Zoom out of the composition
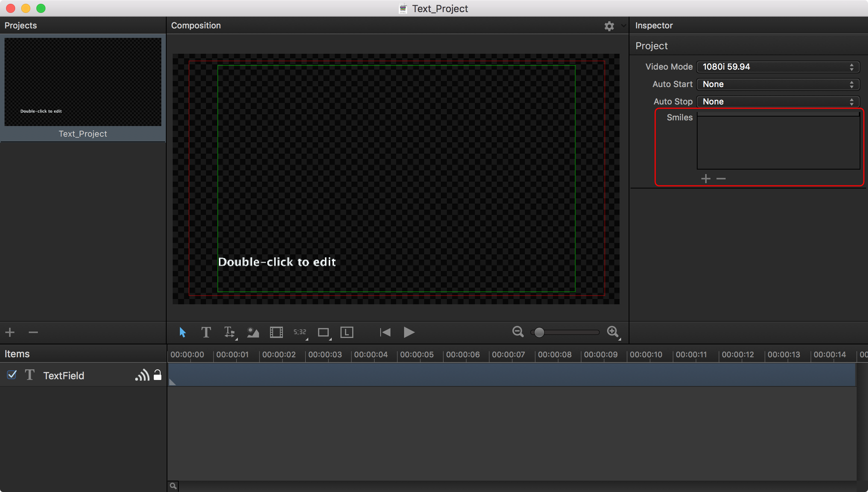This screenshot has width=868, height=492. pyautogui.click(x=518, y=332)
